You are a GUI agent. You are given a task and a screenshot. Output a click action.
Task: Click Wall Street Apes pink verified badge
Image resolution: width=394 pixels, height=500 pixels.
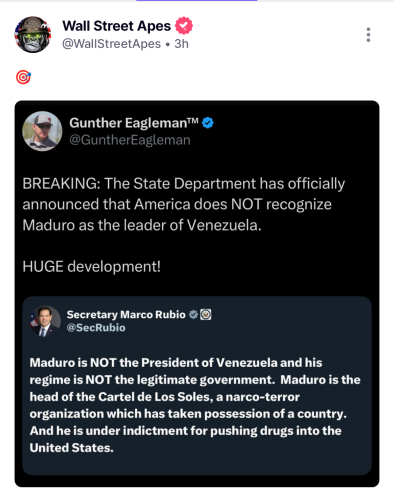184,26
